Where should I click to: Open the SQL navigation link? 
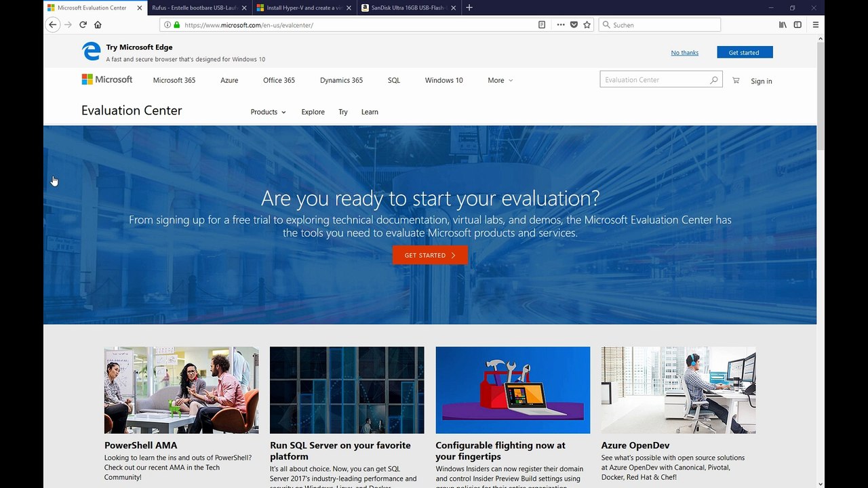click(394, 80)
